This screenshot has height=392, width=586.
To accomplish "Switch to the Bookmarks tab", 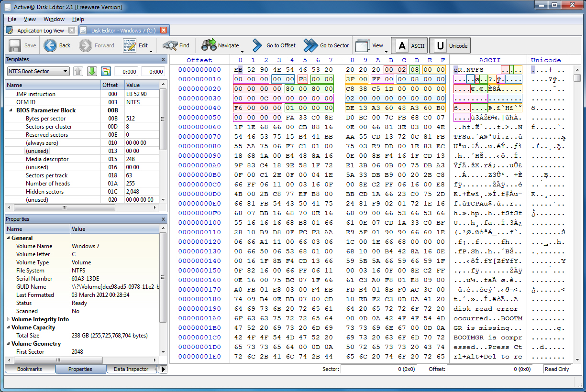I will [x=30, y=369].
